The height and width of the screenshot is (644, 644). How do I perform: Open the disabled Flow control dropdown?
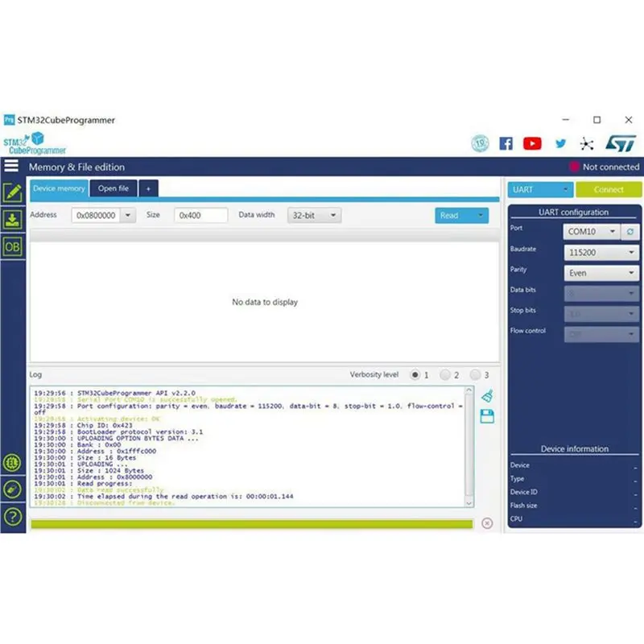pos(601,335)
